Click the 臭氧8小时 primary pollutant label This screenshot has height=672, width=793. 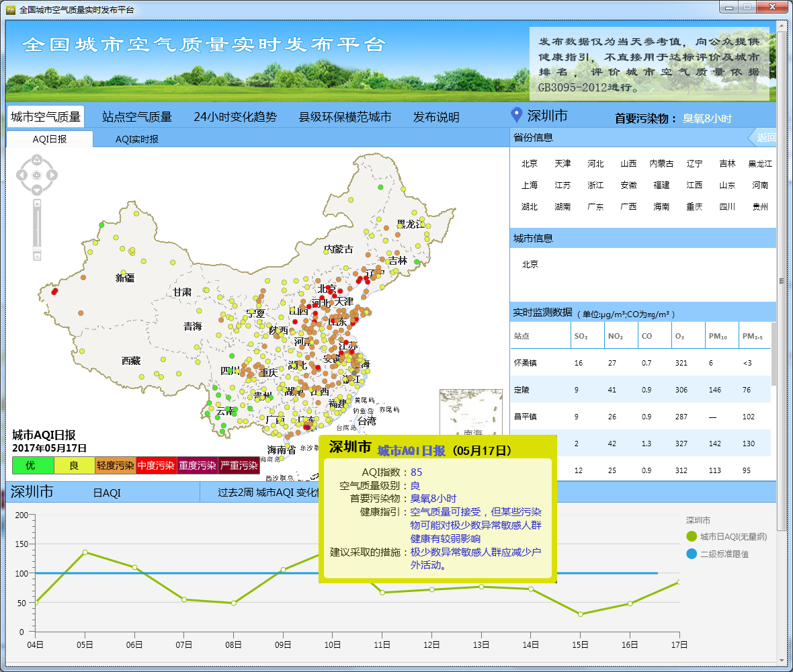[707, 118]
